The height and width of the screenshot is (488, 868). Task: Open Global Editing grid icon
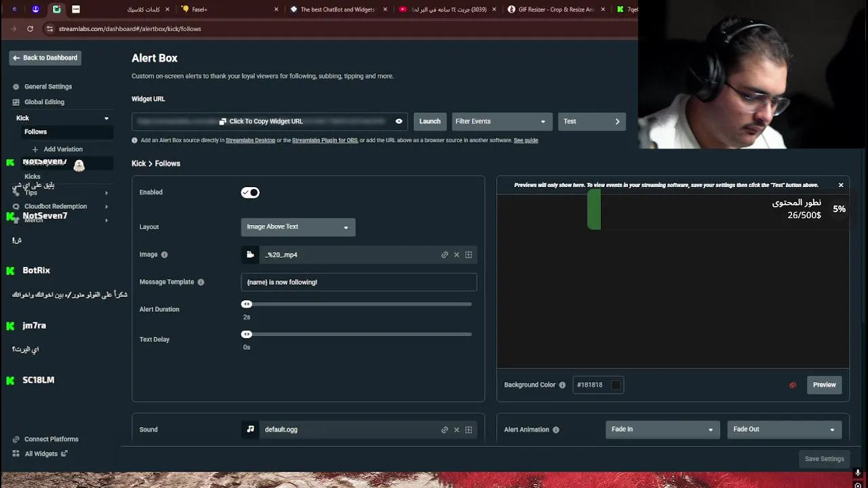pos(16,102)
